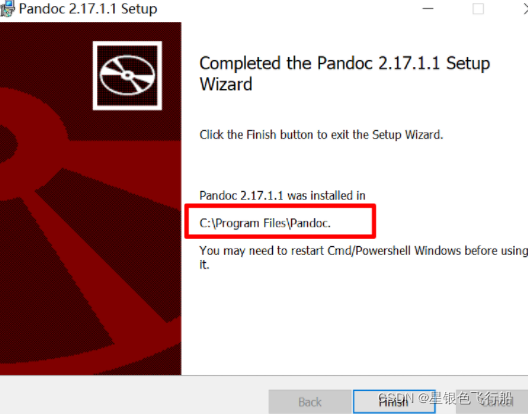
Task: Click the trailing 'it.' text line
Action: point(204,264)
